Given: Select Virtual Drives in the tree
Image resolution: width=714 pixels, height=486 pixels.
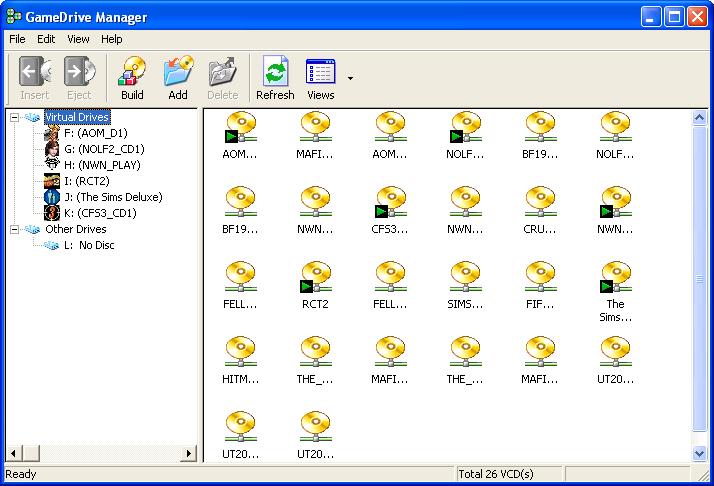Looking at the screenshot, I should [77, 117].
